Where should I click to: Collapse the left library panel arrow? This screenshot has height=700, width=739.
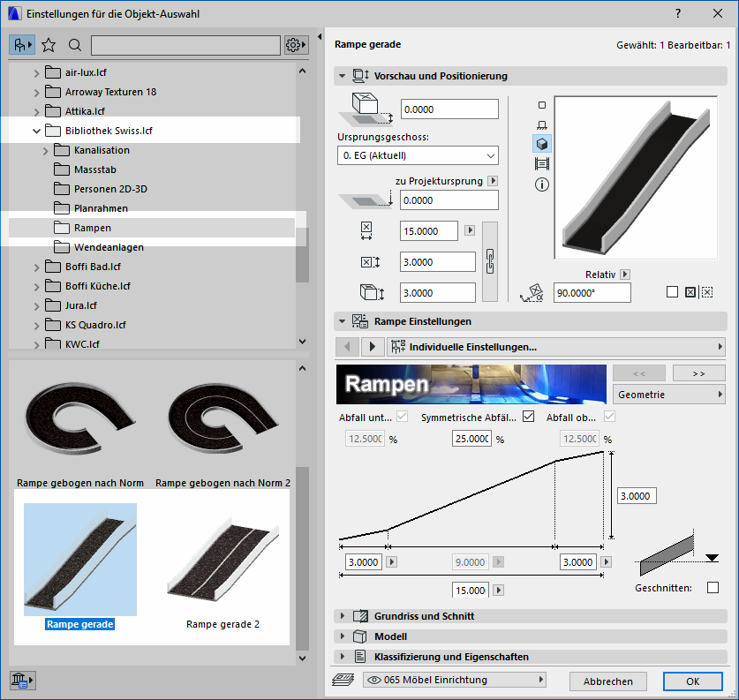(x=320, y=36)
